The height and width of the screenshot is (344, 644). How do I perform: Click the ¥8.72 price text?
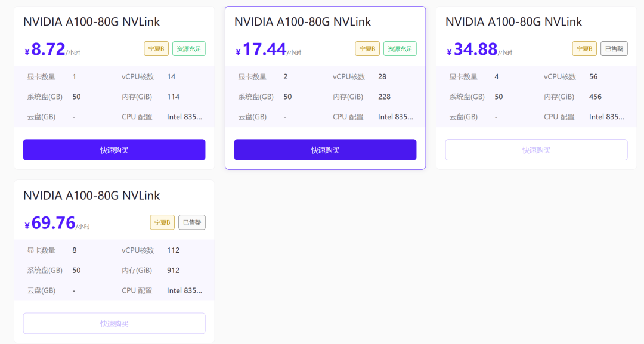(48, 49)
